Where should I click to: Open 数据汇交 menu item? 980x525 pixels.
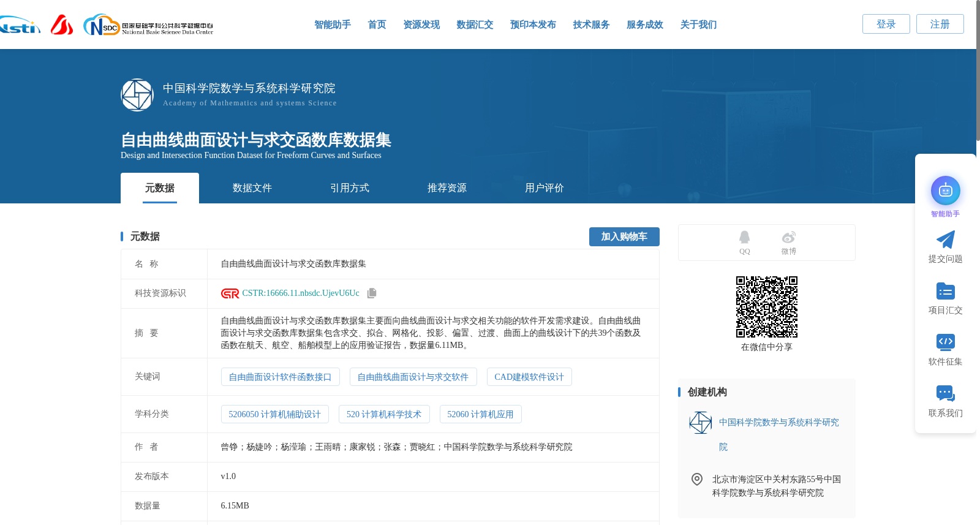click(x=475, y=25)
